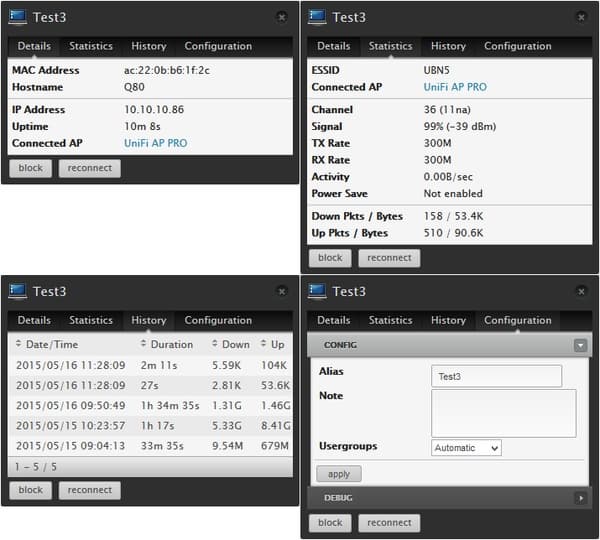Select Configuration tab in the Alias panel

(518, 320)
